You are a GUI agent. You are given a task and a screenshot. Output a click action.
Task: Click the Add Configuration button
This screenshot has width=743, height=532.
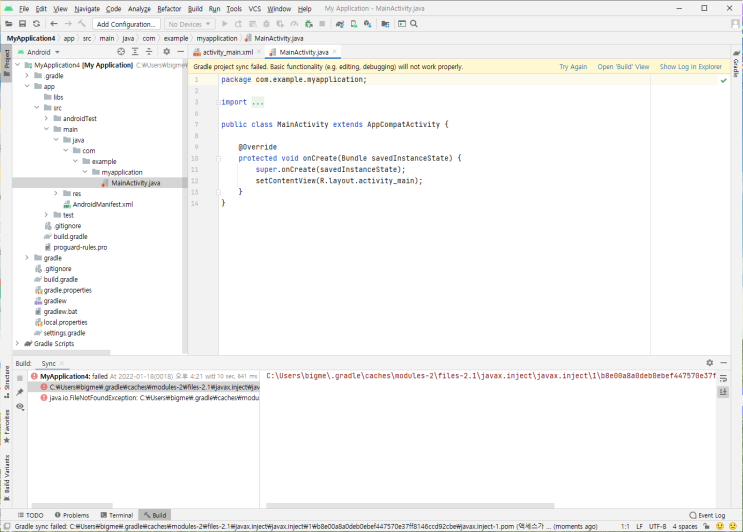point(126,24)
